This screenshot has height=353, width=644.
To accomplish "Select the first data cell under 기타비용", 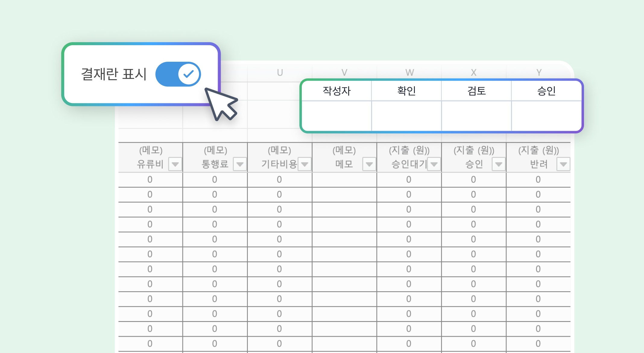I will point(280,180).
